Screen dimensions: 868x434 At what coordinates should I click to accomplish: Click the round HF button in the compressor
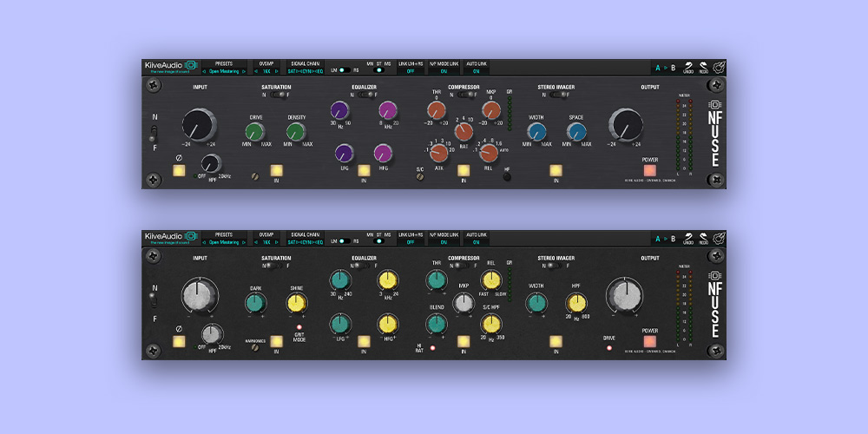coord(507,176)
